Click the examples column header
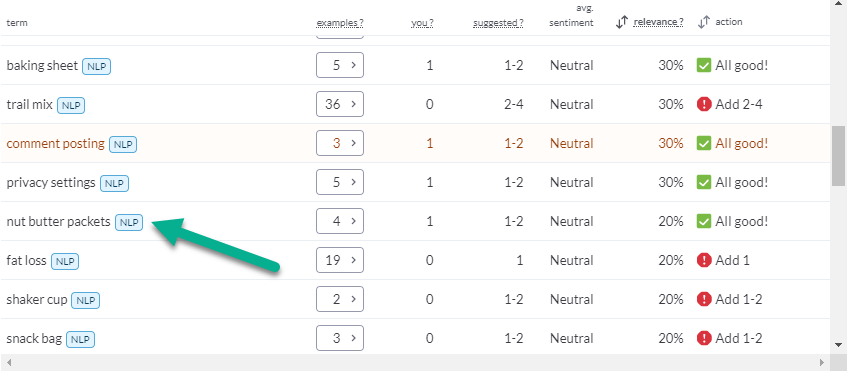The image size is (847, 371). pos(340,23)
